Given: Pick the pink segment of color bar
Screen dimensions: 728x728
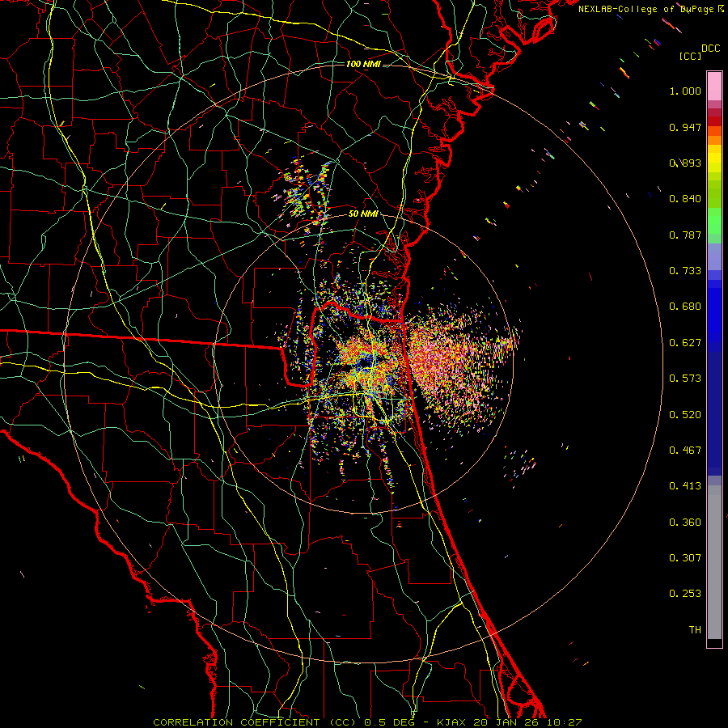Looking at the screenshot, I should [x=714, y=86].
